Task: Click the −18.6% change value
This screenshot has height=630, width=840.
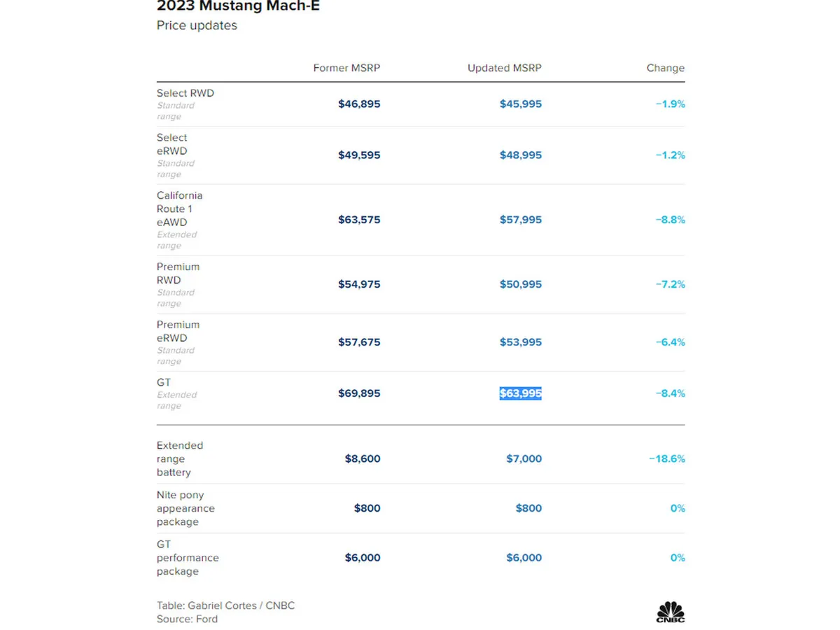Action: (x=666, y=459)
